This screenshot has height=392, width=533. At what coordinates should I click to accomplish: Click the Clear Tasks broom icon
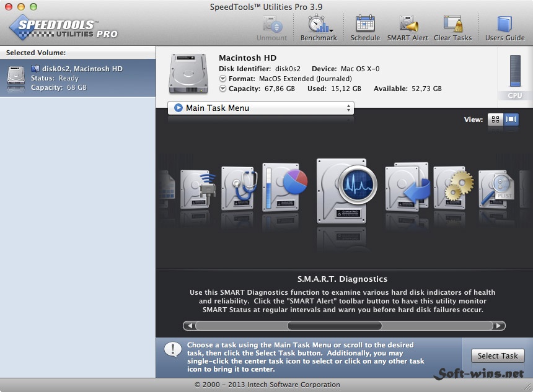tap(453, 28)
